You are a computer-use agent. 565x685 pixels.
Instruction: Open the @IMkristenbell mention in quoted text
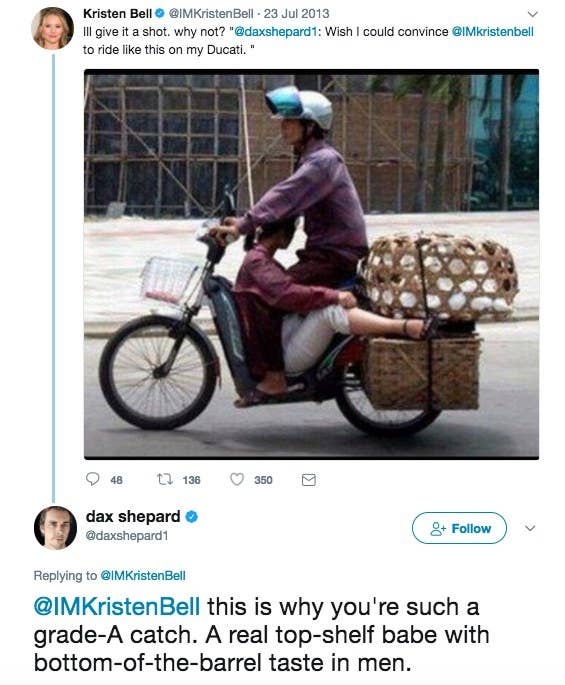492,32
